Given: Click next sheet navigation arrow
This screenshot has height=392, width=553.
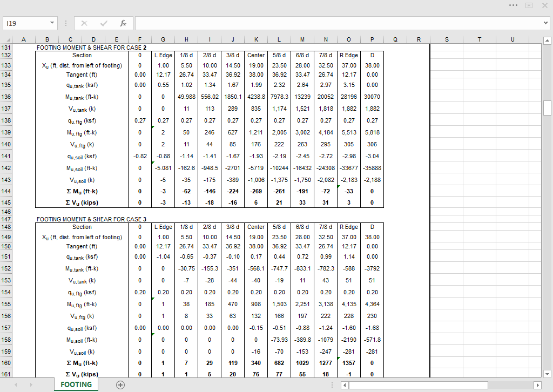Looking at the screenshot, I should point(31,385).
